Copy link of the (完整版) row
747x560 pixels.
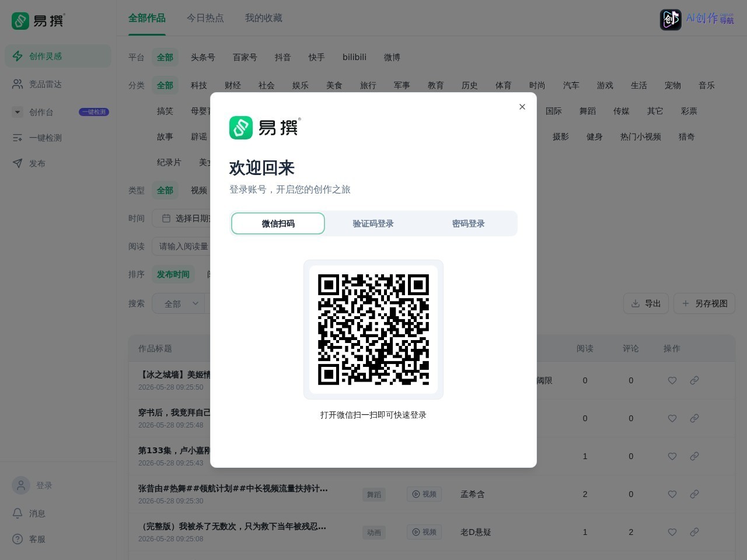click(x=694, y=532)
